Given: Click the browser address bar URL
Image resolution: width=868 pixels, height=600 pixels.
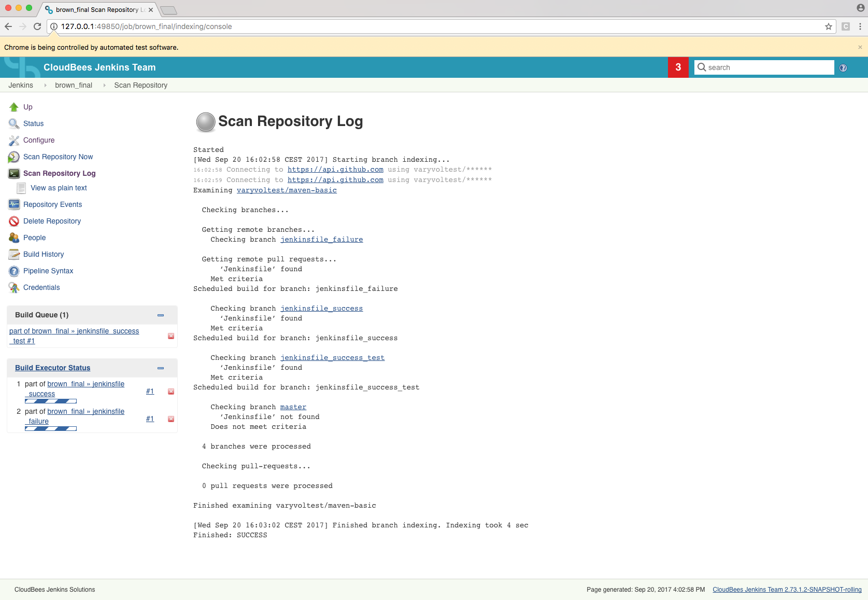Looking at the screenshot, I should [x=146, y=26].
